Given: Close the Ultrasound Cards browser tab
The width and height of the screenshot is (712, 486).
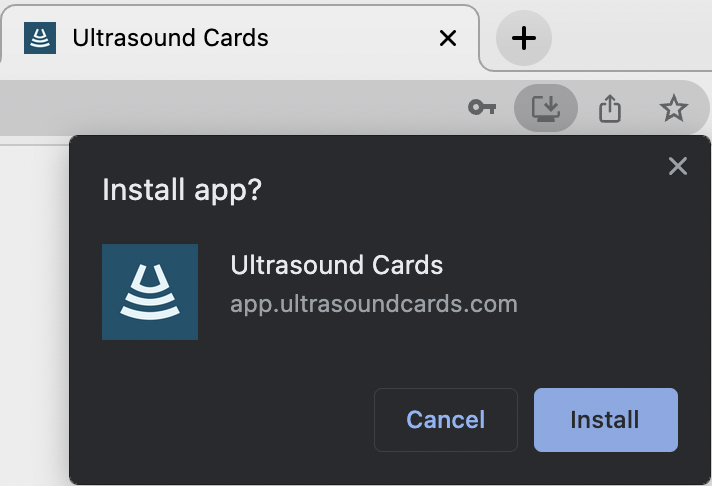Looking at the screenshot, I should coord(448,38).
